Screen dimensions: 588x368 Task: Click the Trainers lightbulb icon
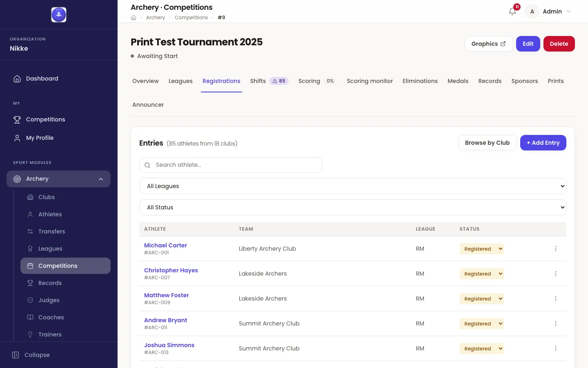tap(30, 334)
